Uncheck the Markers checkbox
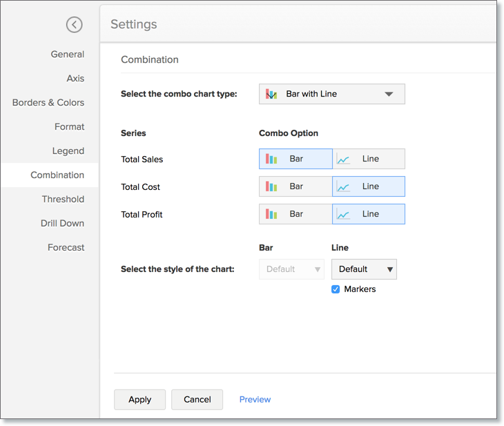 click(336, 289)
